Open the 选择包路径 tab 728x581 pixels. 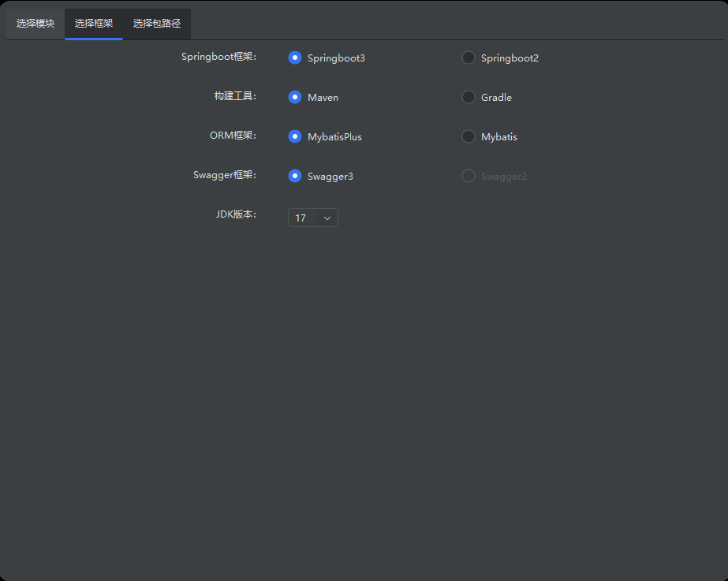pyautogui.click(x=157, y=24)
